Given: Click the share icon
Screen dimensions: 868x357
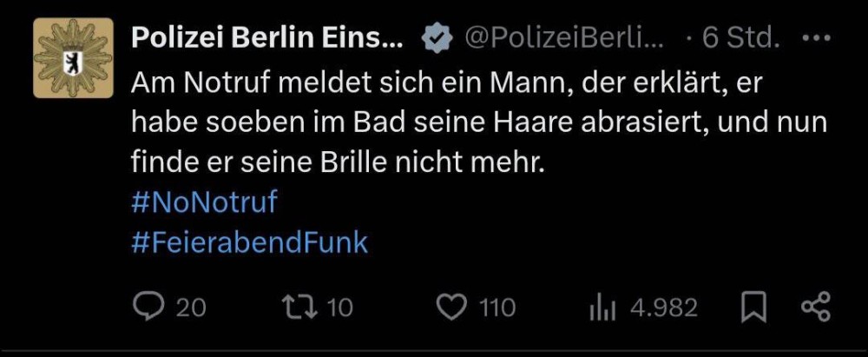Looking at the screenshot, I should coord(817,307).
